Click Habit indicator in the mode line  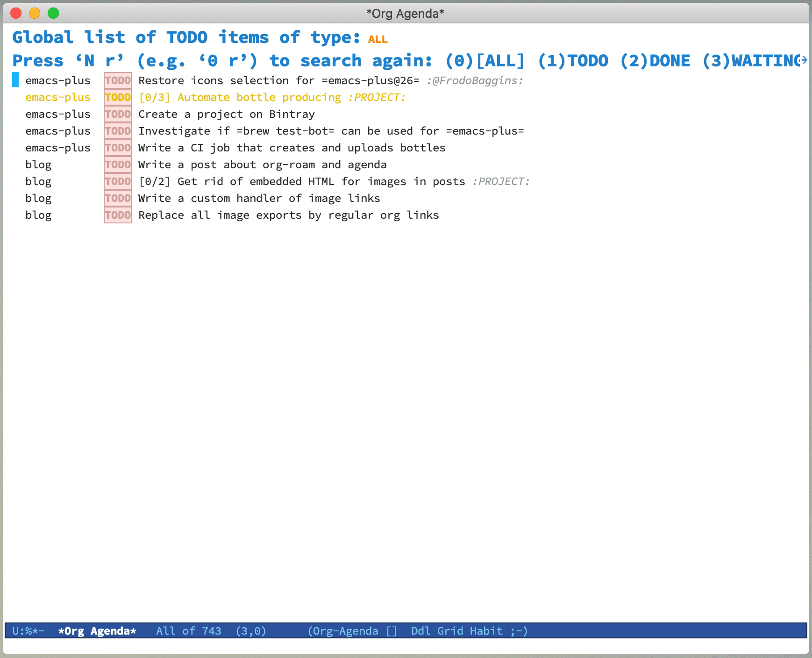click(486, 631)
